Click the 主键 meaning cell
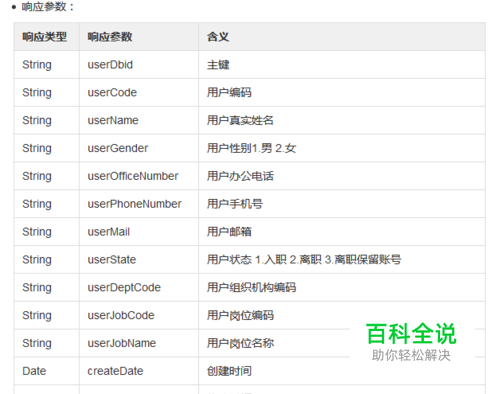 click(342, 65)
